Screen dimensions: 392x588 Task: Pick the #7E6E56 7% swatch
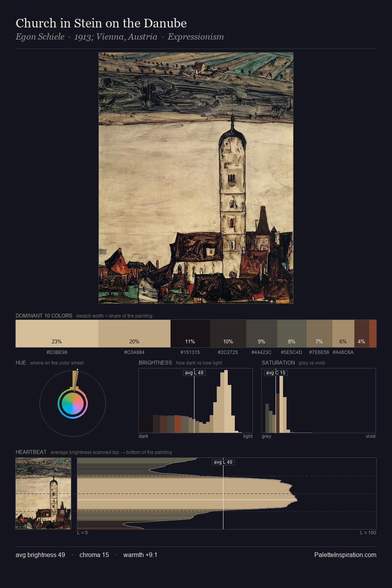(x=319, y=334)
